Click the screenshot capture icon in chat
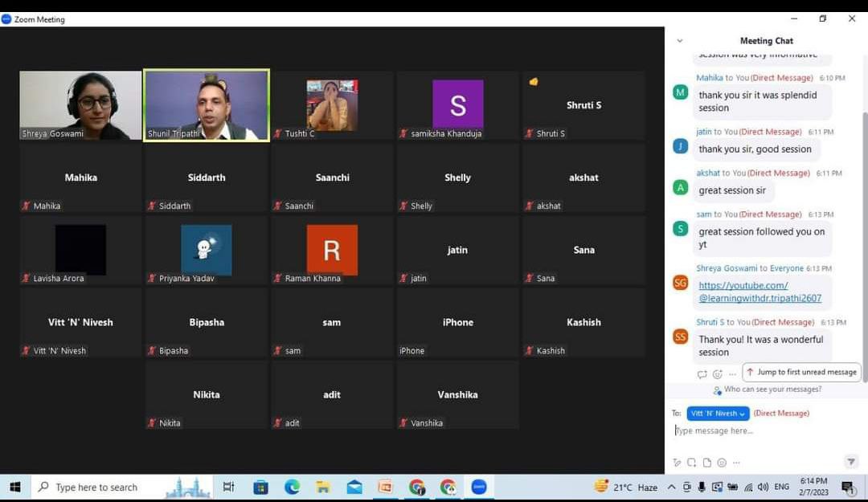This screenshot has width=868, height=502. point(691,463)
